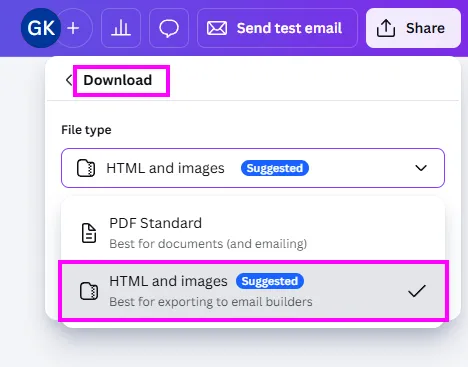Image resolution: width=468 pixels, height=367 pixels.
Task: Collapse the File type dropdown chevron
Action: (x=421, y=168)
